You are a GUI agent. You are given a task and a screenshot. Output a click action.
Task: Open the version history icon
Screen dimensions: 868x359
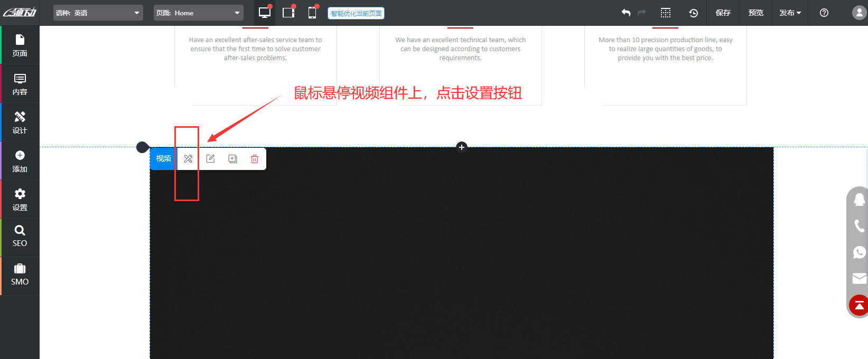(x=694, y=13)
